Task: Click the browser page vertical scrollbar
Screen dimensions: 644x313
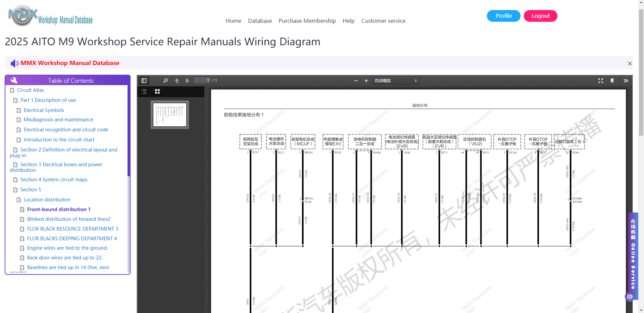Action: [x=641, y=72]
